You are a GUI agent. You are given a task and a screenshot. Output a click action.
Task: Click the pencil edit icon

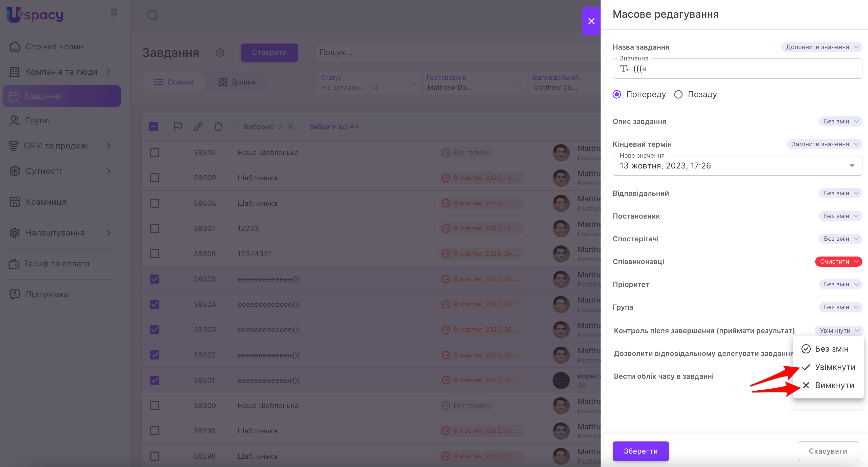(198, 126)
